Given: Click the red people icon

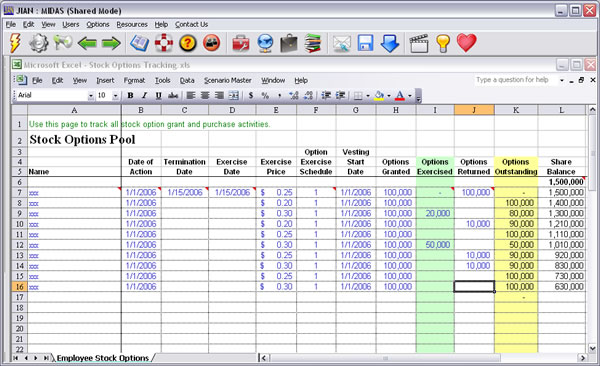Looking at the screenshot, I should tap(212, 43).
